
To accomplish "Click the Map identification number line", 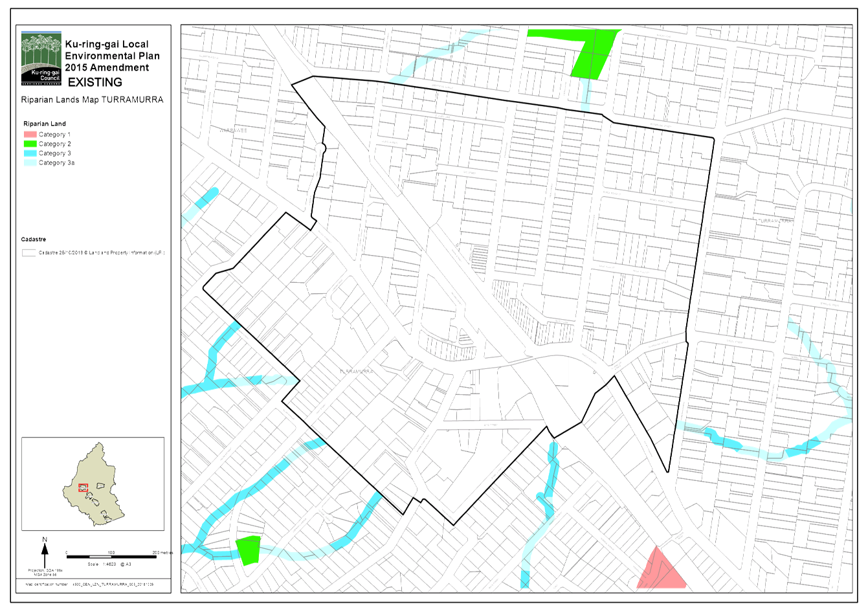I will [x=89, y=584].
